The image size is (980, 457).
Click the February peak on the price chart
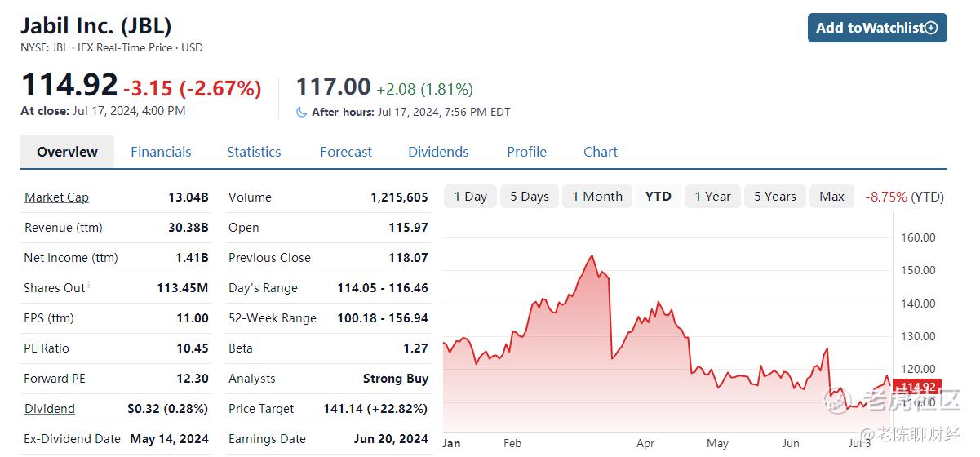click(592, 256)
